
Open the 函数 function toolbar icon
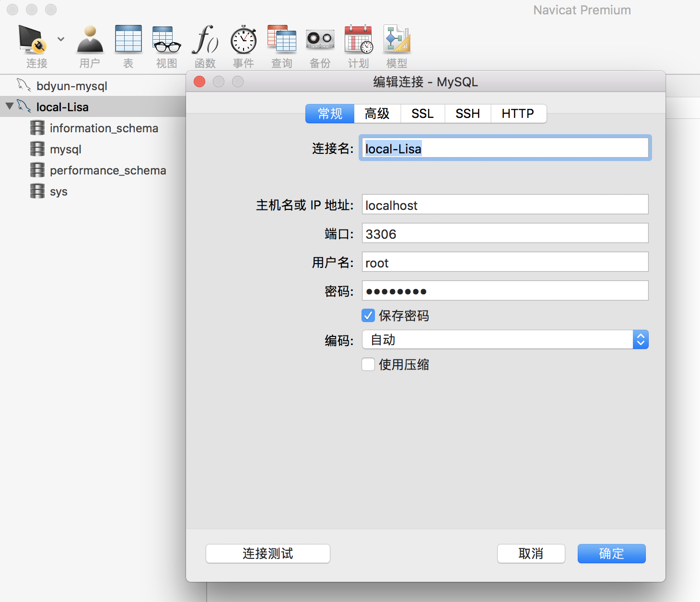(205, 39)
